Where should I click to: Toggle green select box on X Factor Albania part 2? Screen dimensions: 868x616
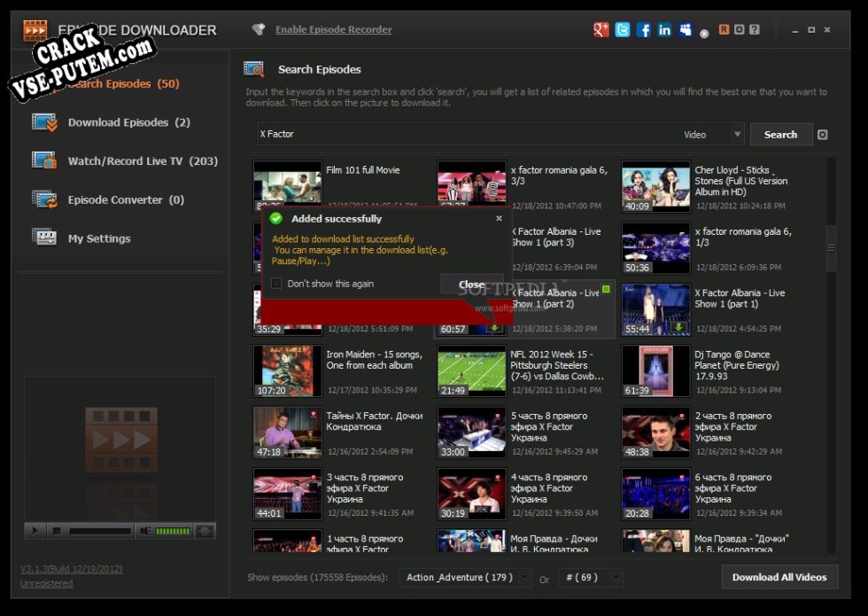point(606,289)
